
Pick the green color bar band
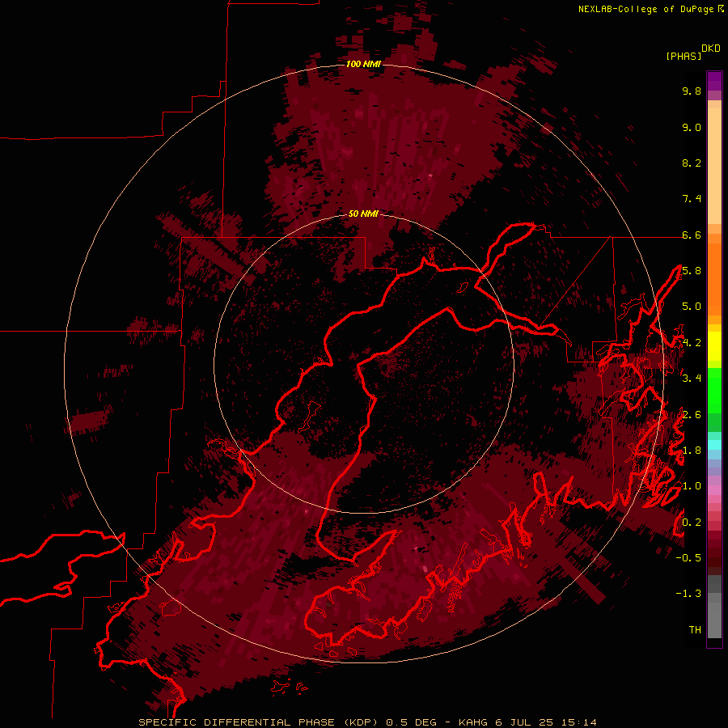(x=714, y=390)
